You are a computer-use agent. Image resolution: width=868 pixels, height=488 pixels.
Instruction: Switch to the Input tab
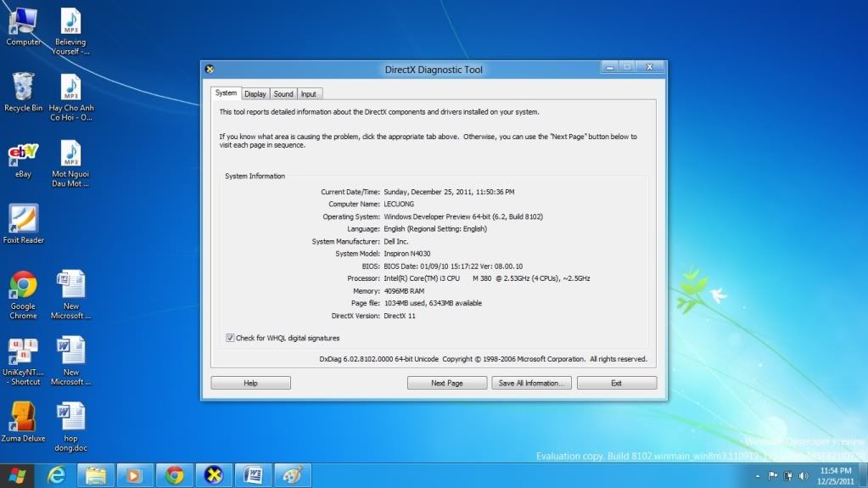click(309, 94)
